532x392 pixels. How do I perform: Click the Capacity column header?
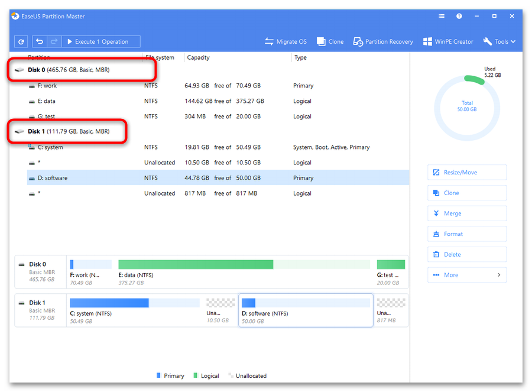click(x=198, y=58)
